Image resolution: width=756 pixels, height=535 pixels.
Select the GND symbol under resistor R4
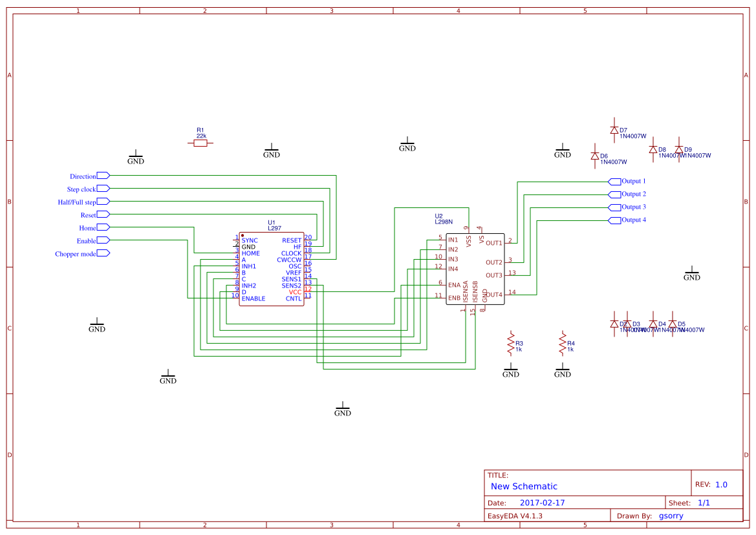pyautogui.click(x=562, y=371)
